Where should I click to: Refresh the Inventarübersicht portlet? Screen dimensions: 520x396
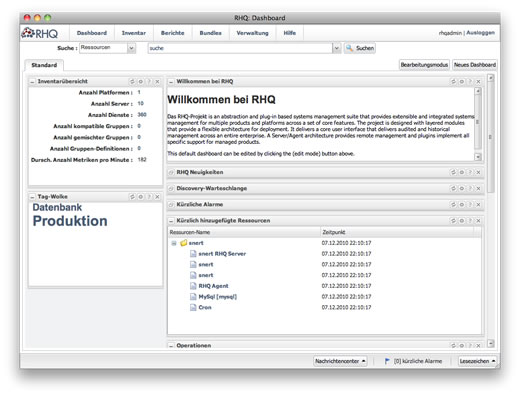click(132, 81)
